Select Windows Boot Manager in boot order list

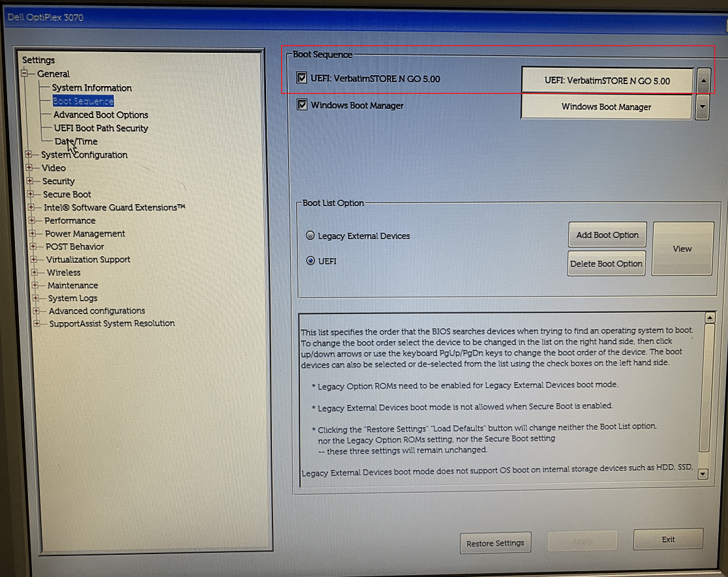pyautogui.click(x=607, y=107)
